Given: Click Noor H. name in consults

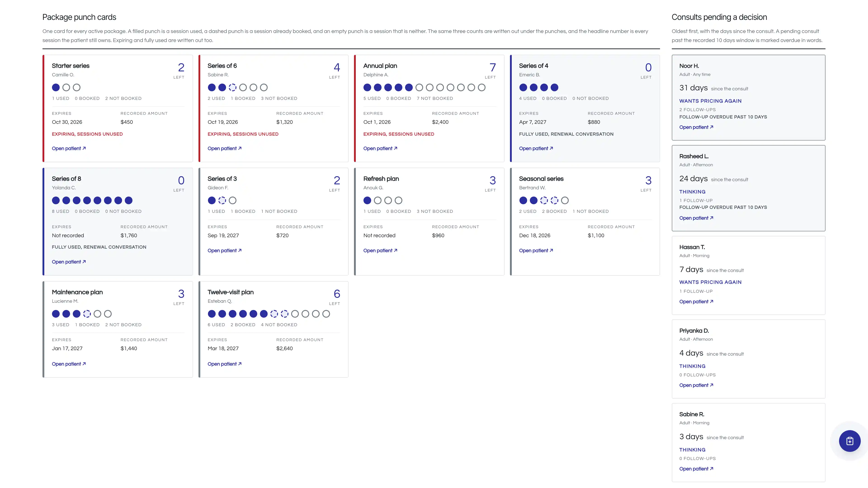Looking at the screenshot, I should 689,66.
